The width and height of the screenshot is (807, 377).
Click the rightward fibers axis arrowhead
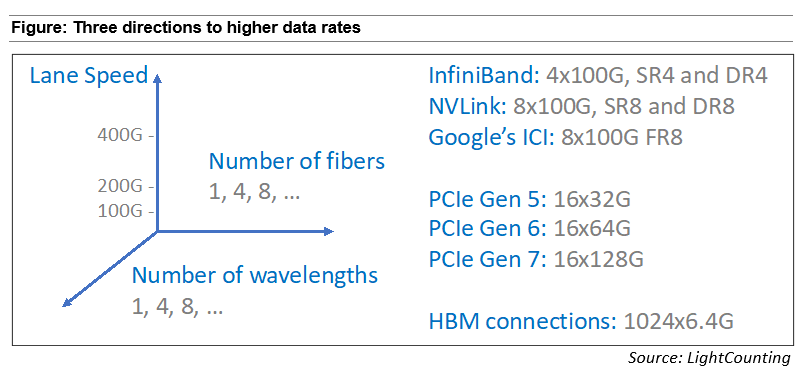tap(328, 231)
